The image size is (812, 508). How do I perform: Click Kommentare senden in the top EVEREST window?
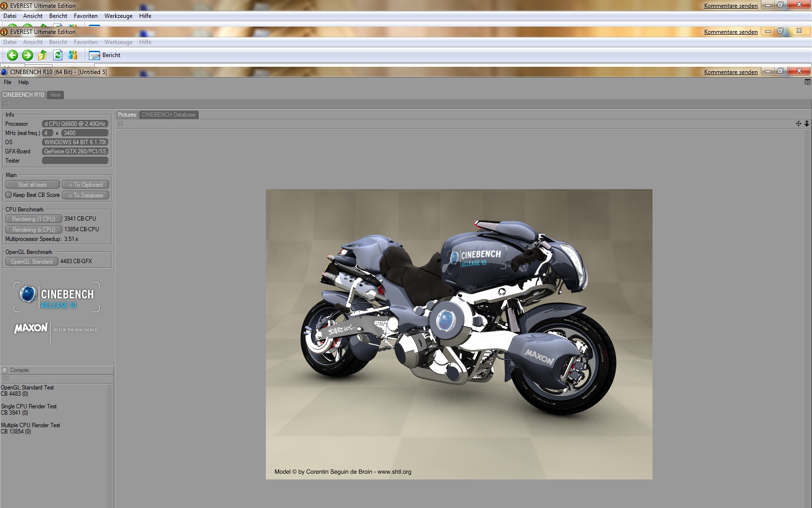pyautogui.click(x=731, y=6)
